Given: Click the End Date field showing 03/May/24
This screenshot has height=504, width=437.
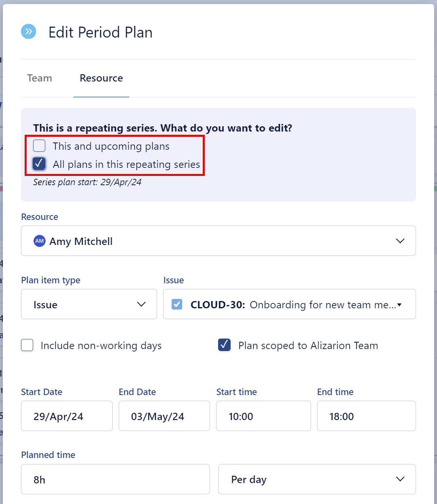Looking at the screenshot, I should tap(164, 416).
